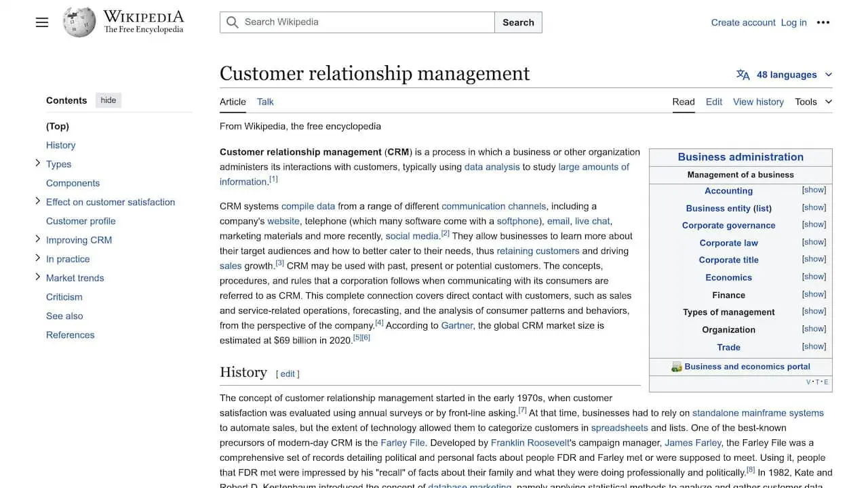Open the hamburger main menu

coord(41,22)
